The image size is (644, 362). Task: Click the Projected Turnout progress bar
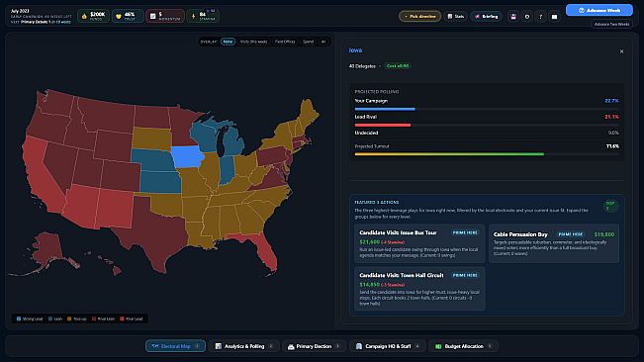coord(487,154)
